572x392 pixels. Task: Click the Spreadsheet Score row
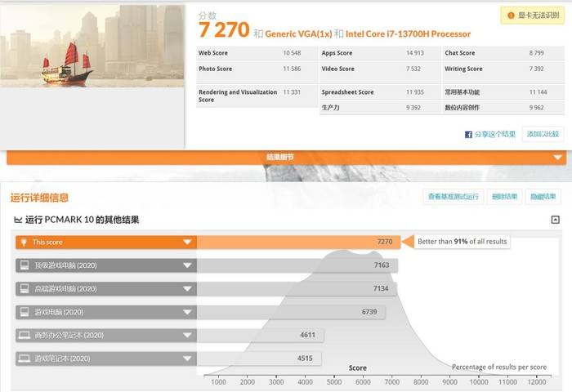[x=380, y=92]
